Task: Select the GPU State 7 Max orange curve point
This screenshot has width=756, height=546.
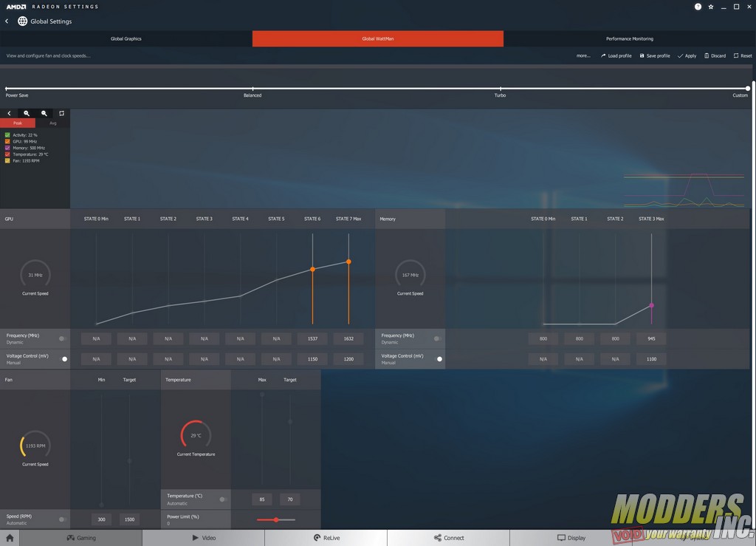Action: [x=348, y=262]
